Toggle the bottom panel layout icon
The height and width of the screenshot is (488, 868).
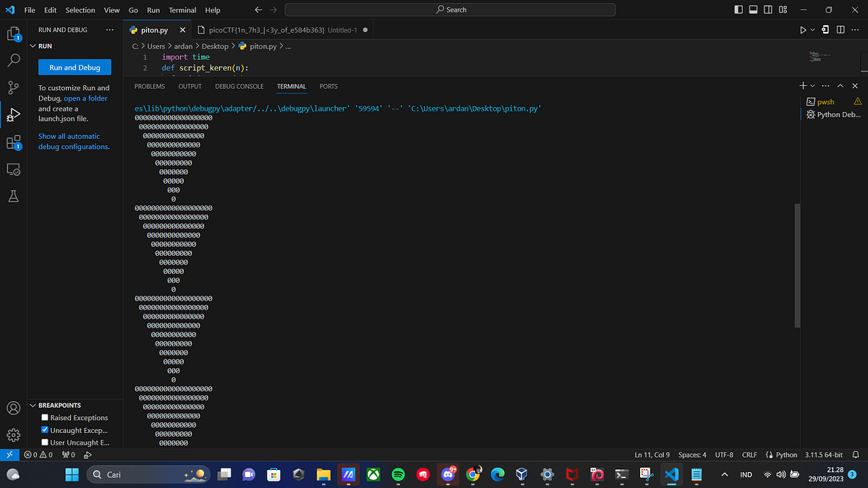754,10
